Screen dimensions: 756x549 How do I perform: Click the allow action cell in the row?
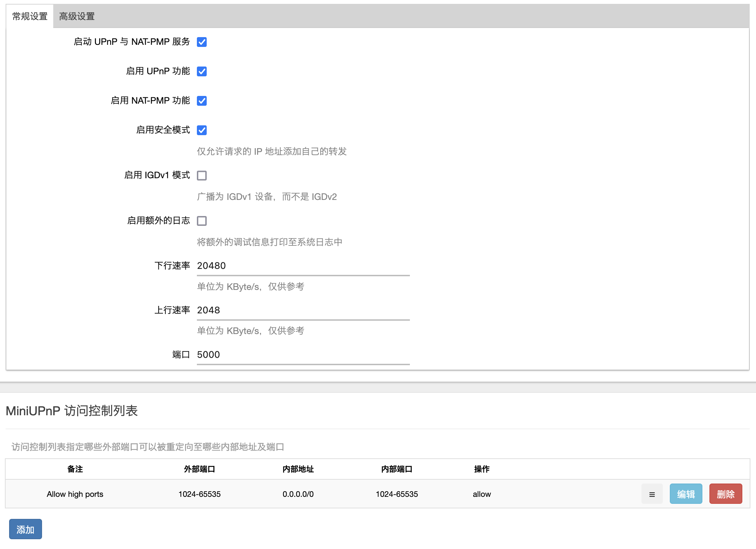(x=482, y=494)
